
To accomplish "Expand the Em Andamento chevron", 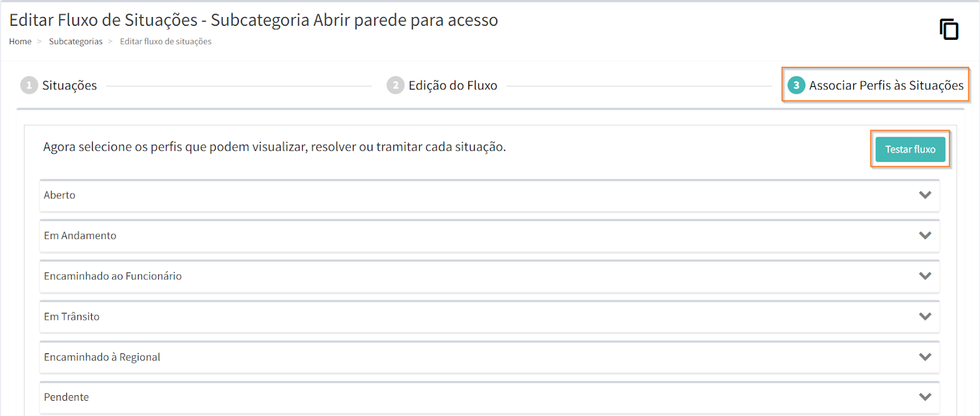I will (925, 235).
